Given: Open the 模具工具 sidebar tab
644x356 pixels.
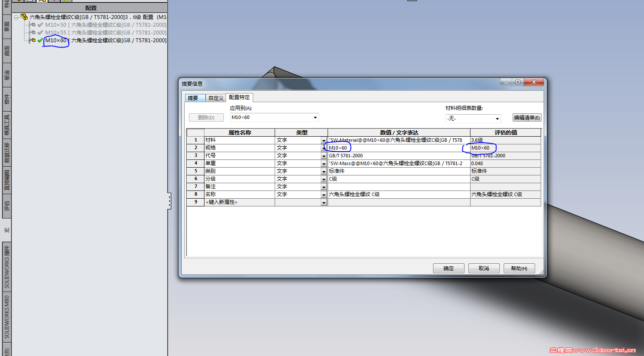Looking at the screenshot, I should pos(6,125).
